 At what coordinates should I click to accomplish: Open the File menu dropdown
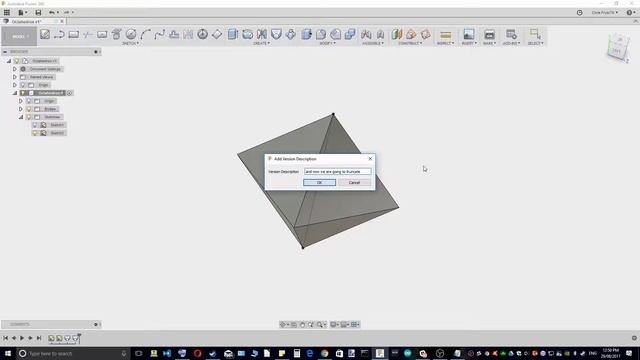click(22, 13)
